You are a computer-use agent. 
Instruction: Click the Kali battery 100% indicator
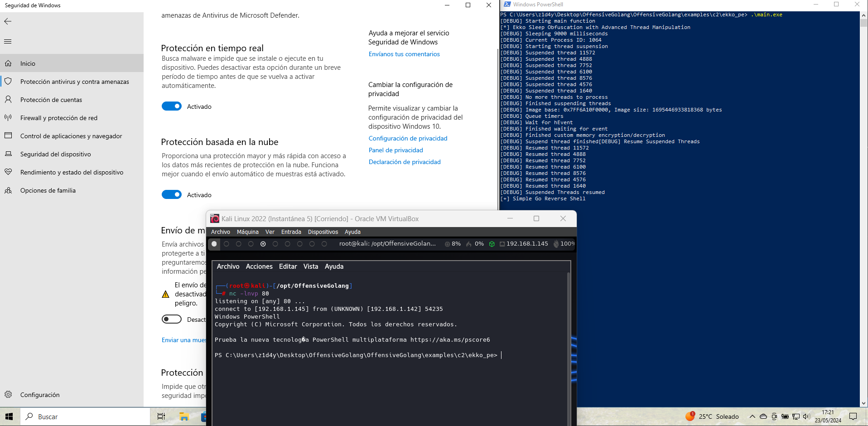[564, 244]
